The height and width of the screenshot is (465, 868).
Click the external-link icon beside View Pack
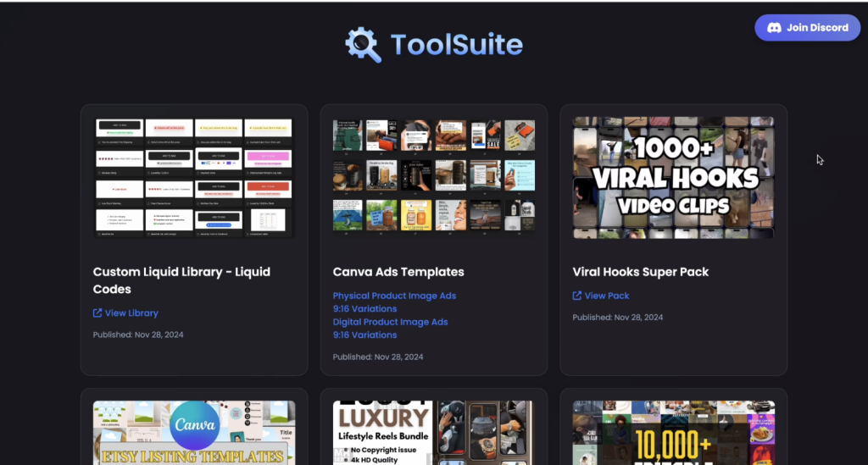pyautogui.click(x=576, y=296)
